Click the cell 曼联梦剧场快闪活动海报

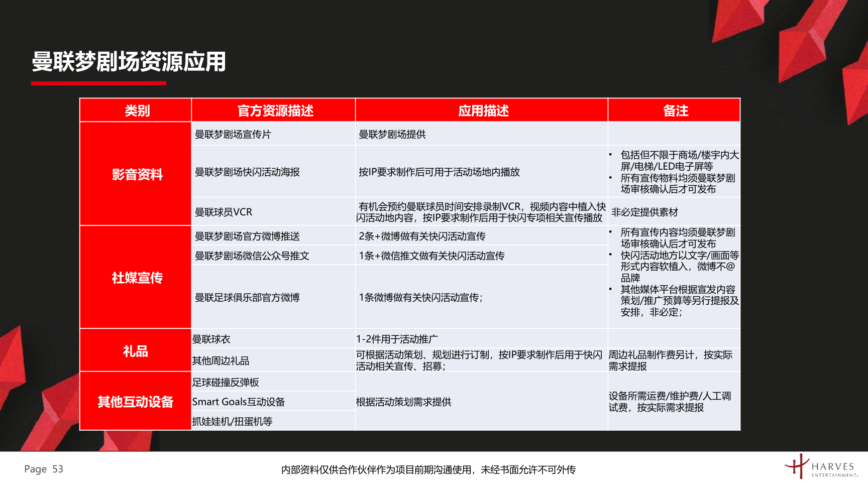[x=274, y=172]
